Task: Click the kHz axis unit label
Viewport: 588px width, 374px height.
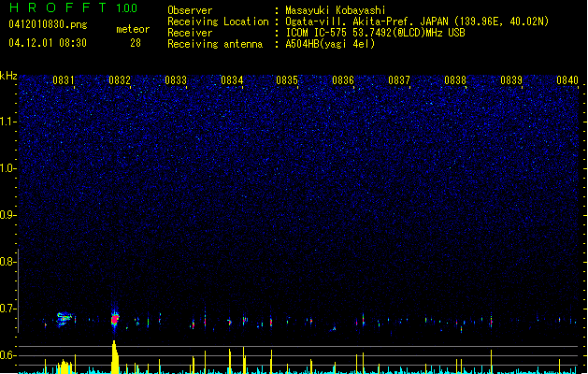Action: tap(8, 76)
